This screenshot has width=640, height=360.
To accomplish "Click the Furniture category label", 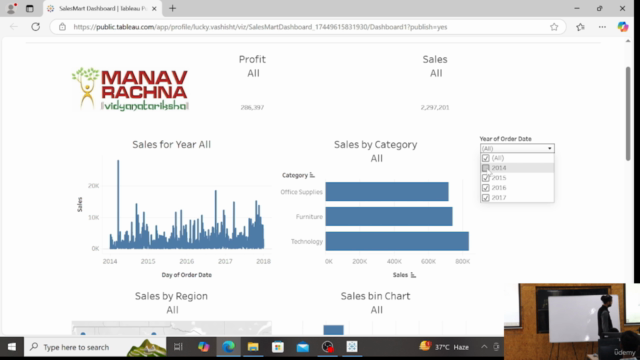I will [x=309, y=217].
